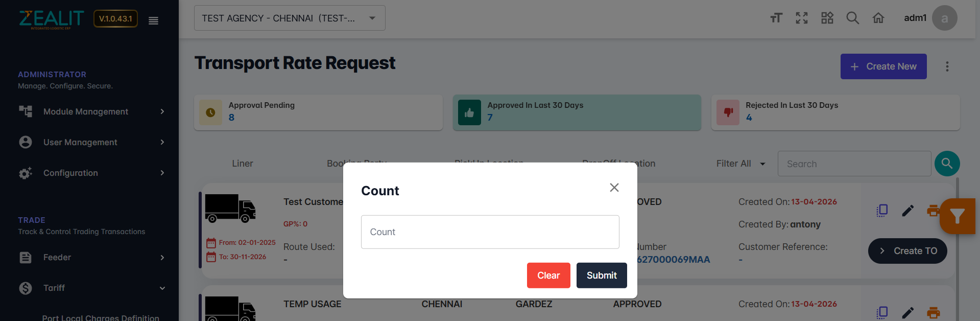Open the orange filter funnel button
This screenshot has height=321, width=980.
pyautogui.click(x=957, y=216)
